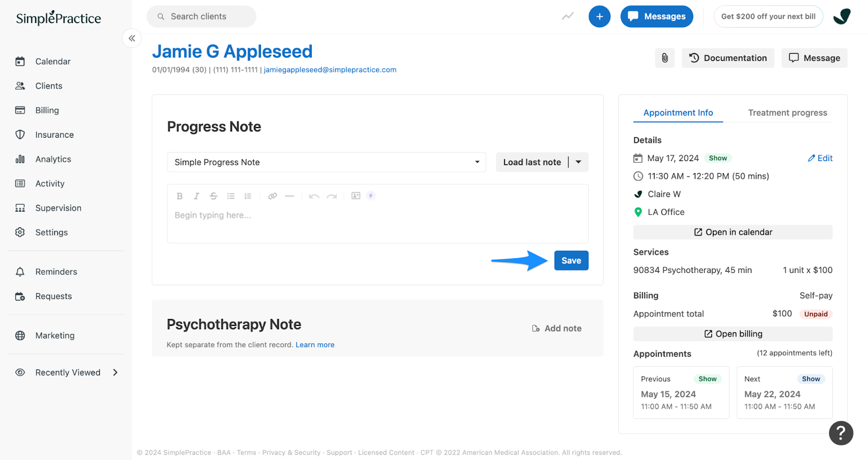Click the redo arrow icon
The image size is (868, 460).
[331, 196]
